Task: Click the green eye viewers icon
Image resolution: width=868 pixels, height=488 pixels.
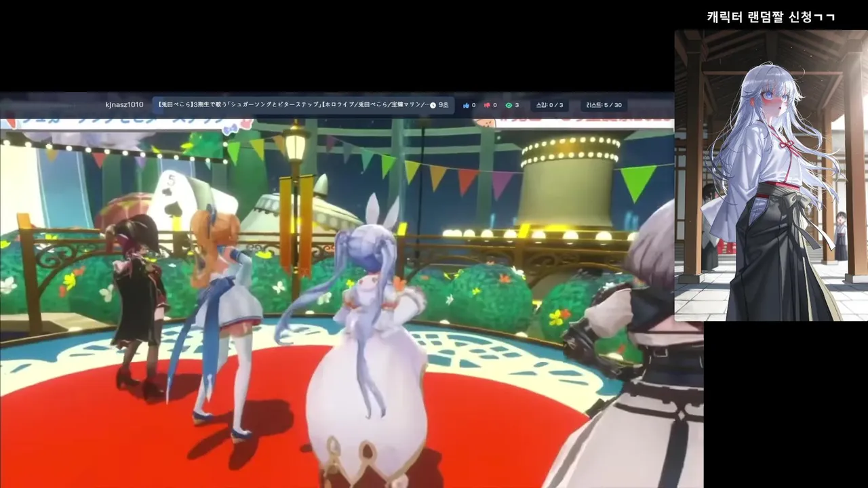Action: pos(509,105)
